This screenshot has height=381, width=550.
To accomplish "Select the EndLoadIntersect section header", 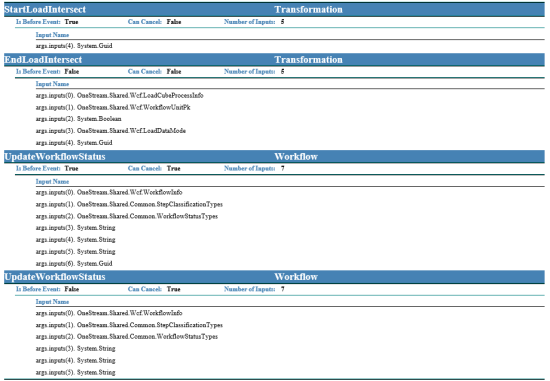I will [x=43, y=60].
